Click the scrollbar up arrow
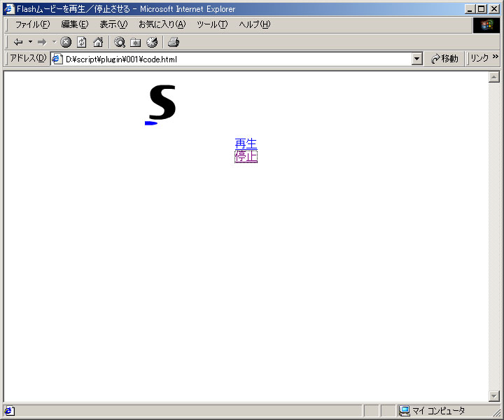Viewport: 504px width, 420px height. pos(493,77)
